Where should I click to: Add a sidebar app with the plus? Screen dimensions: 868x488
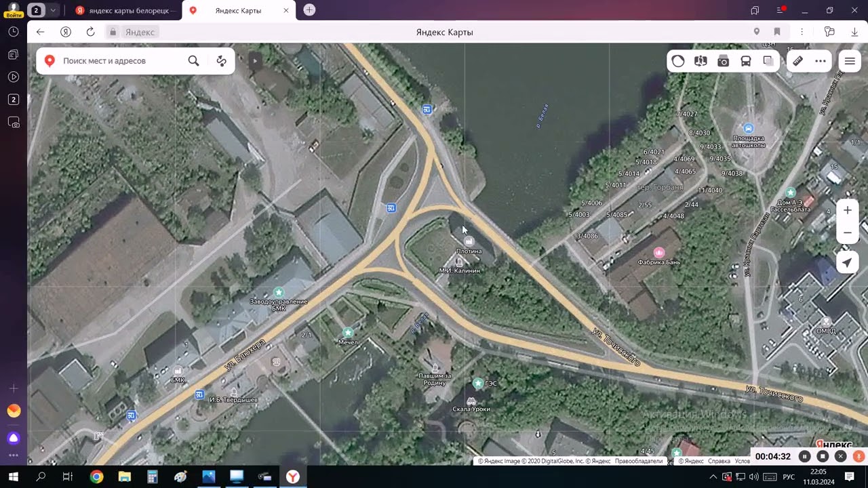[14, 388]
